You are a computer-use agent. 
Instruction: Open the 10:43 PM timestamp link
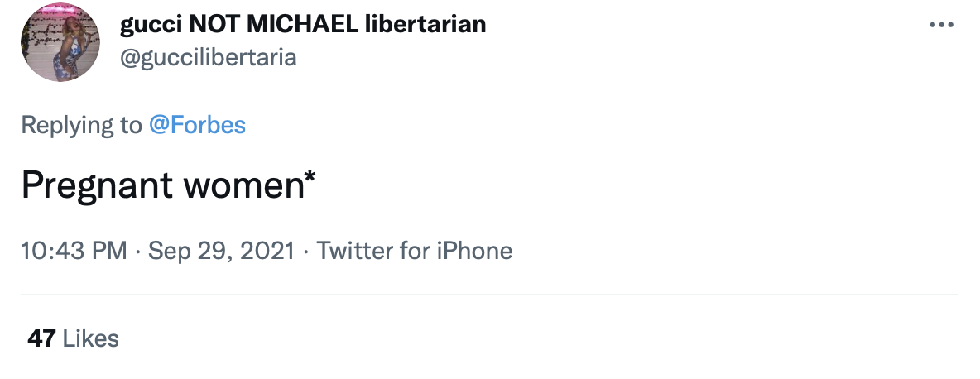tap(74, 250)
